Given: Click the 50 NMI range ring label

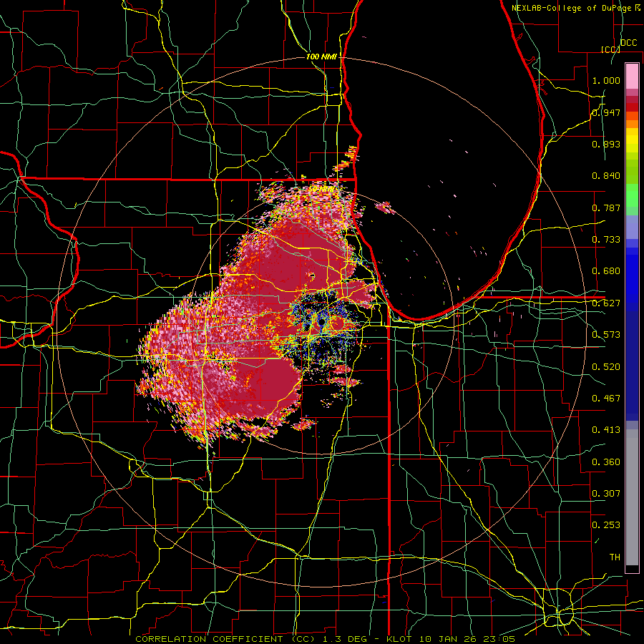Looking at the screenshot, I should point(321,189).
